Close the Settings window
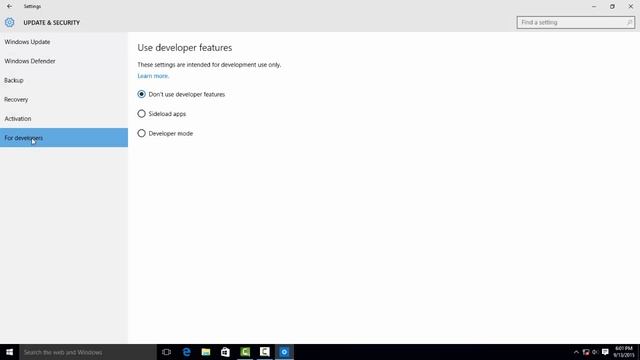Screen dimensions: 640x360 (631, 6)
